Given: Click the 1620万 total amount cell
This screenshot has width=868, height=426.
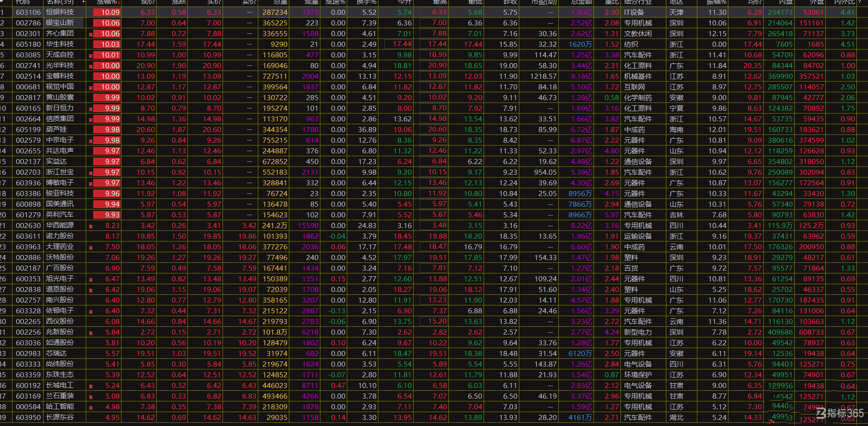Looking at the screenshot, I should [x=581, y=44].
